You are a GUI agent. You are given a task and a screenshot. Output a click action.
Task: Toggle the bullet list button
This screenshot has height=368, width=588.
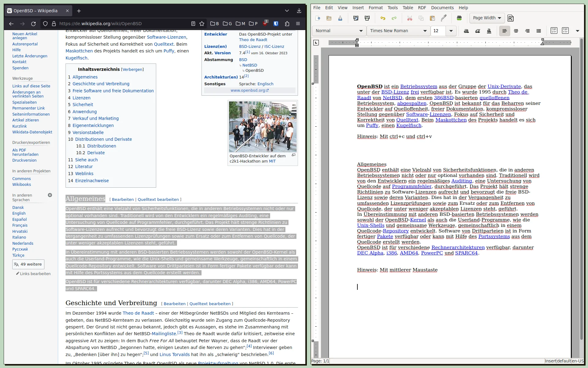point(565,31)
